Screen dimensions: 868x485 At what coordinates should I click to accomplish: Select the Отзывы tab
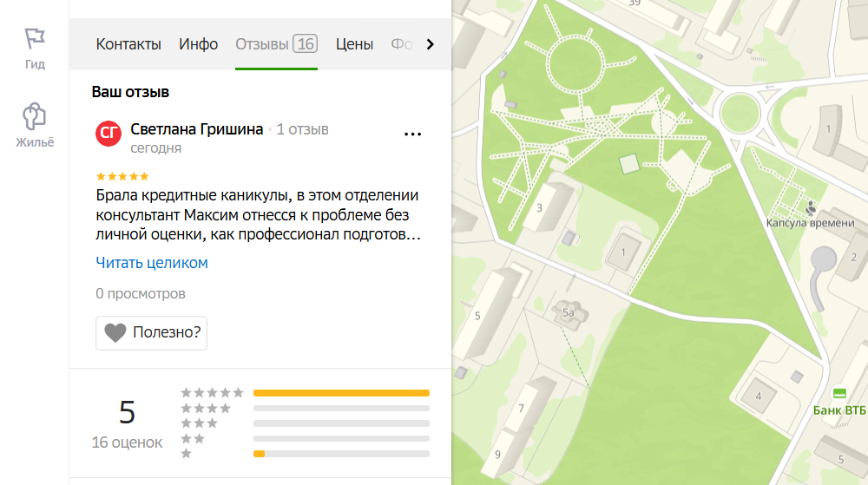tap(276, 44)
